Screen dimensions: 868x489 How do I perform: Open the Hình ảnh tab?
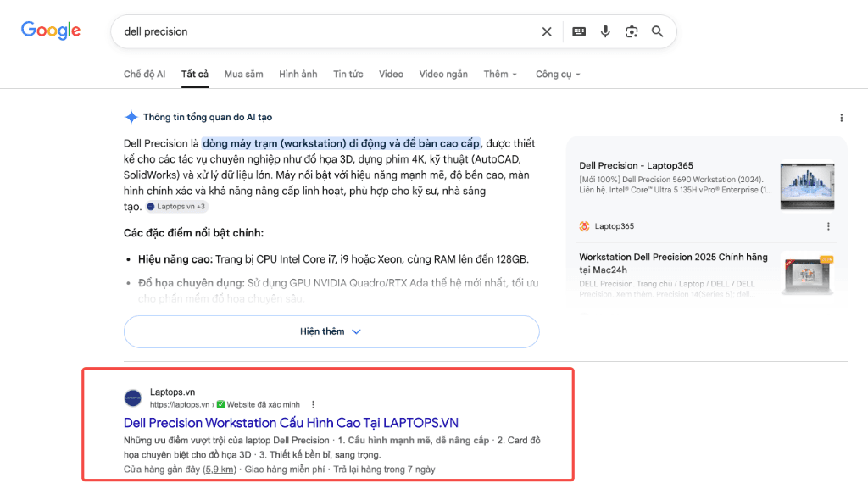coord(298,74)
